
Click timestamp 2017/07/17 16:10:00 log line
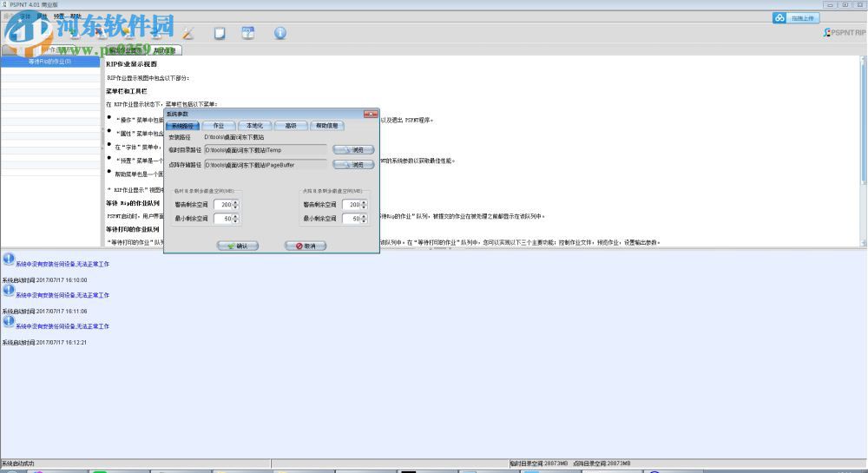click(x=44, y=280)
